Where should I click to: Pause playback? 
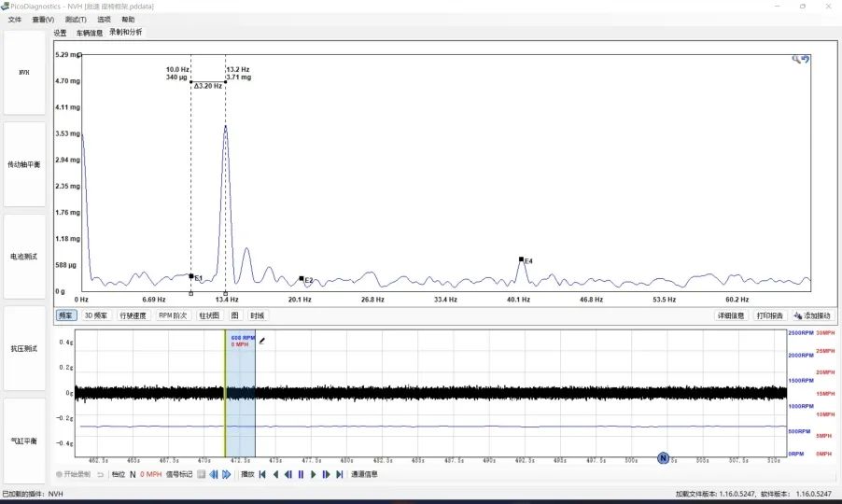coord(301,474)
